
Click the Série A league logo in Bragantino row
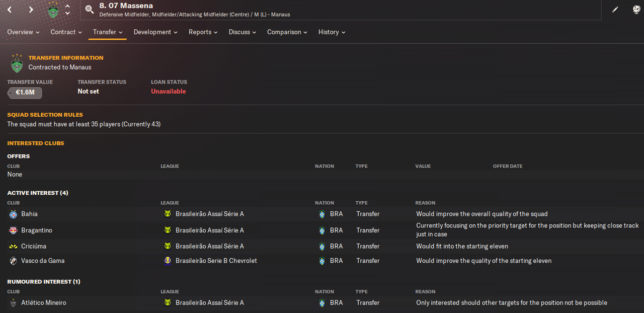click(x=168, y=230)
